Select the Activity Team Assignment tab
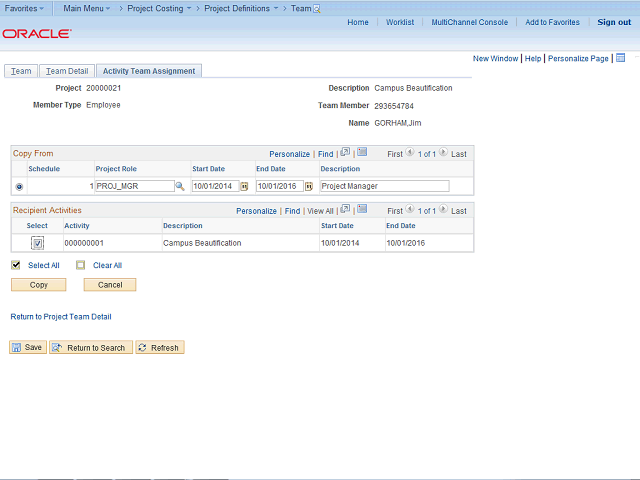Viewport: 640px width, 480px height. click(x=149, y=71)
